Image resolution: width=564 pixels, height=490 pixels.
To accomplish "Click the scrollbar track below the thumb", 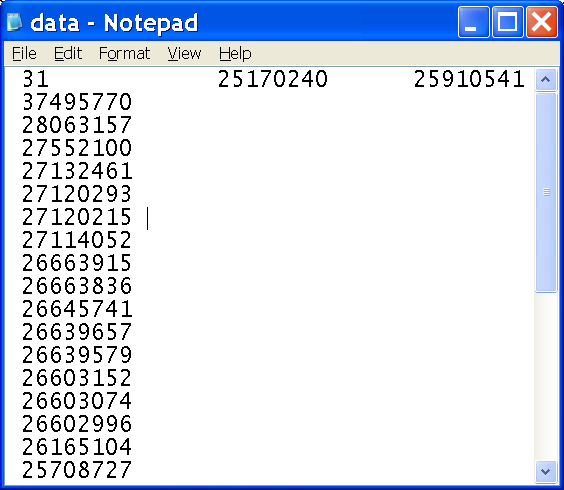I will pos(546,376).
